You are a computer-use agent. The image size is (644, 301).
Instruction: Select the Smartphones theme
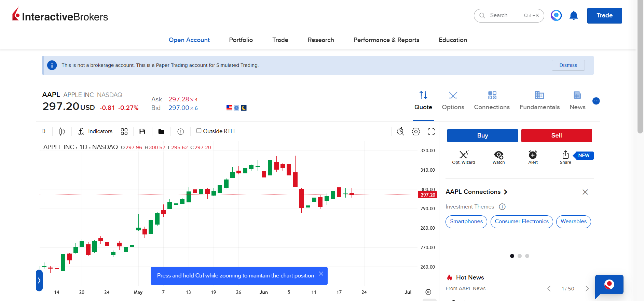coord(466,222)
